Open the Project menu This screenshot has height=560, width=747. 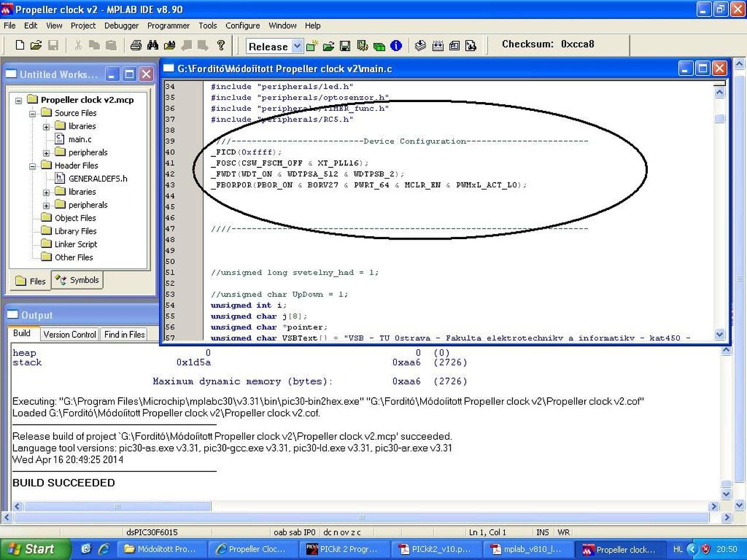tap(83, 26)
